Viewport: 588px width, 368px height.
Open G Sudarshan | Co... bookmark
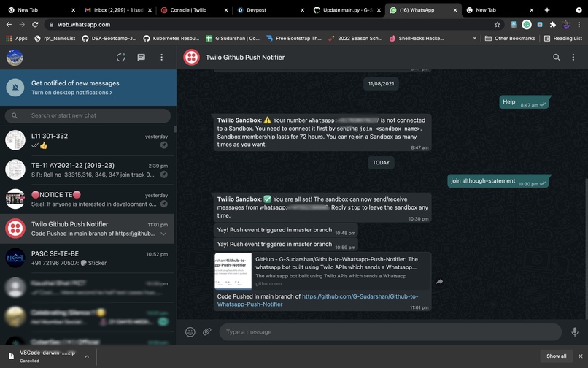click(x=233, y=38)
